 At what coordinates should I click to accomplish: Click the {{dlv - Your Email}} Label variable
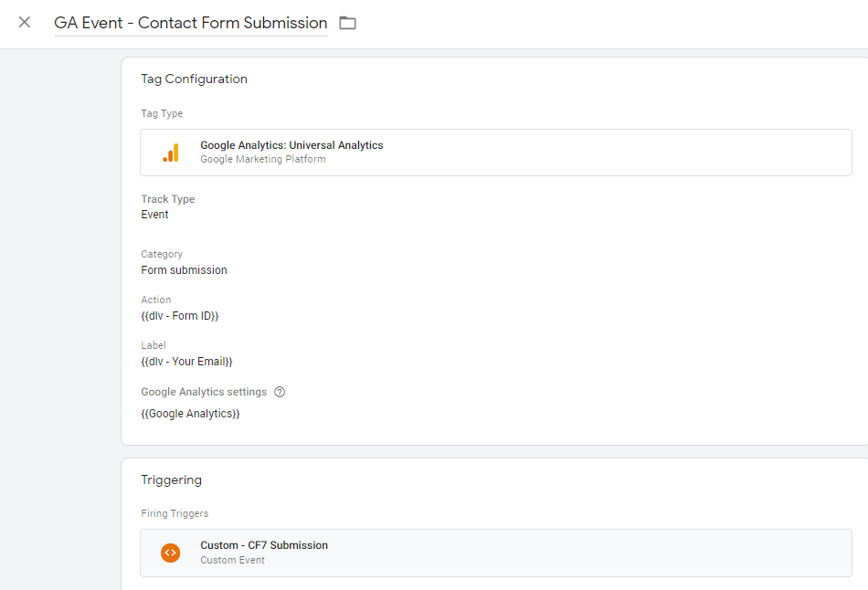(186, 361)
